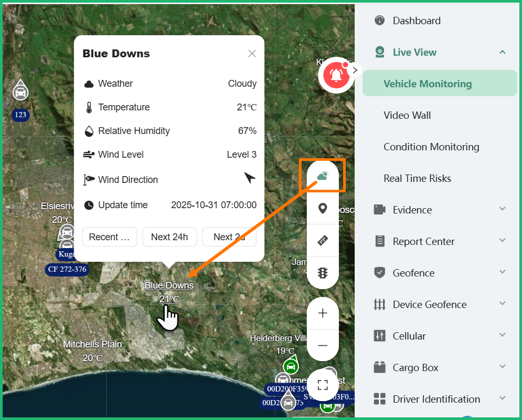Select the Evidence camera icon
The height and width of the screenshot is (420, 522).
click(x=380, y=210)
